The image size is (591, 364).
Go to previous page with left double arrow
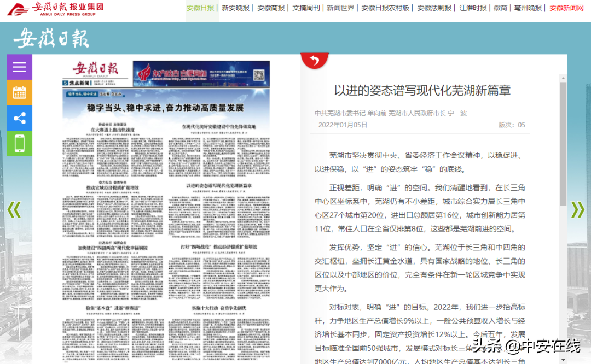point(14,210)
